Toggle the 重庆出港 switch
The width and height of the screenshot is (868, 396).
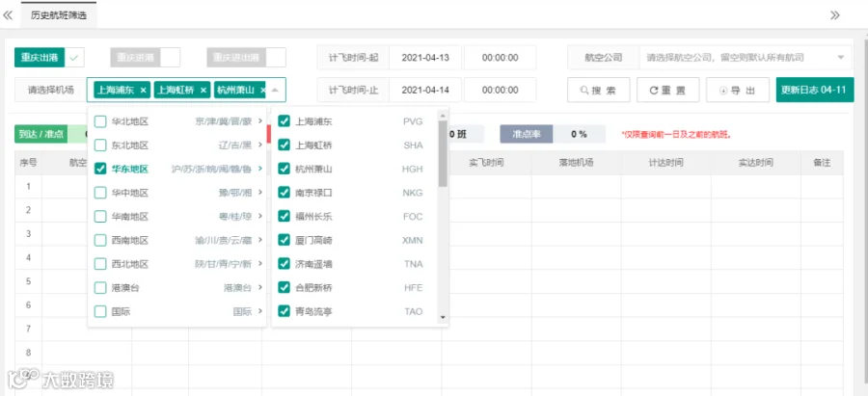(49, 57)
